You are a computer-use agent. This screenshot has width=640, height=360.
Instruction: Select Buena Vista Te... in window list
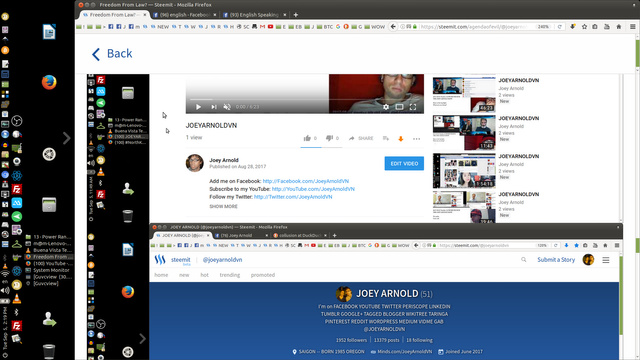[x=48, y=250]
